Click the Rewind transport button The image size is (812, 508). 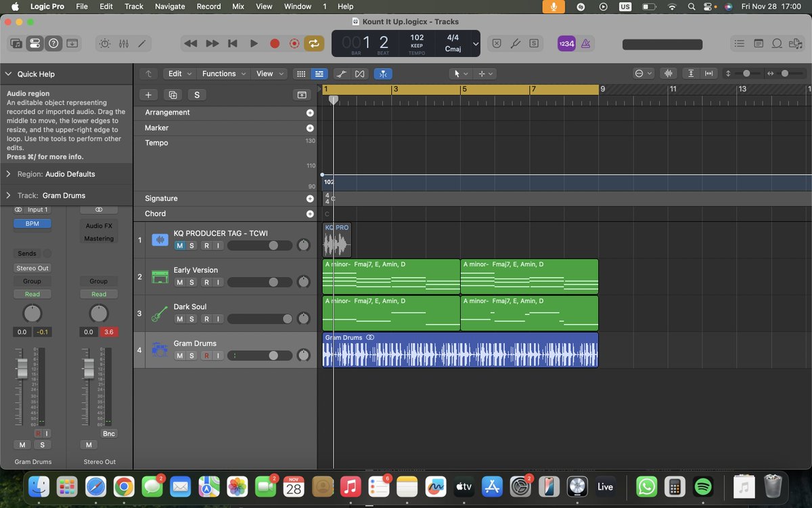click(x=191, y=43)
